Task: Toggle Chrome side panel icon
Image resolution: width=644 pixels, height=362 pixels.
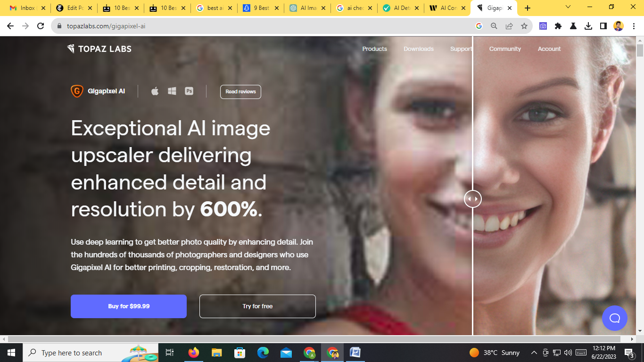Action: (603, 26)
